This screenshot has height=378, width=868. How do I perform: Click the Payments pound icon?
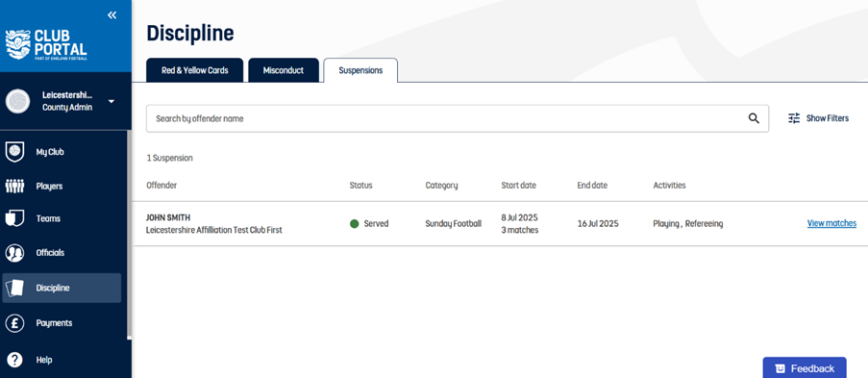(x=14, y=323)
